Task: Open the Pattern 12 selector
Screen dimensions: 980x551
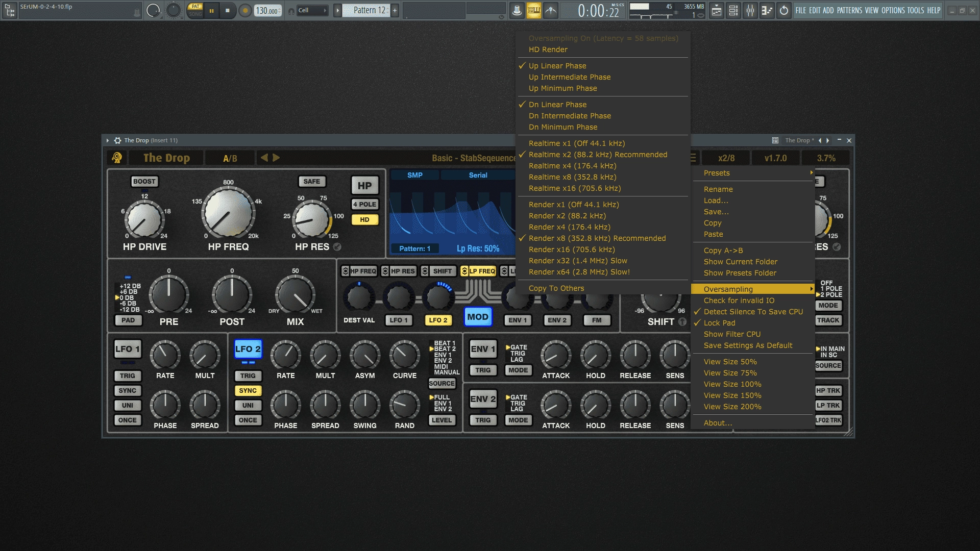Action: point(366,10)
